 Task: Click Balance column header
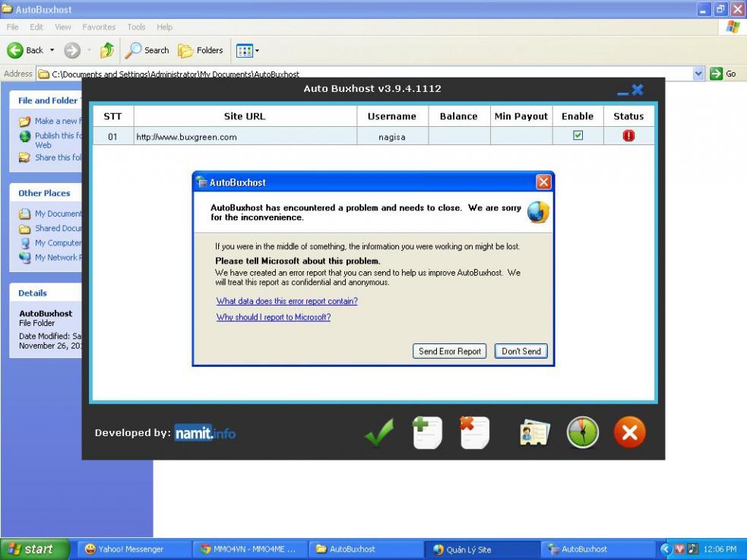coord(459,116)
